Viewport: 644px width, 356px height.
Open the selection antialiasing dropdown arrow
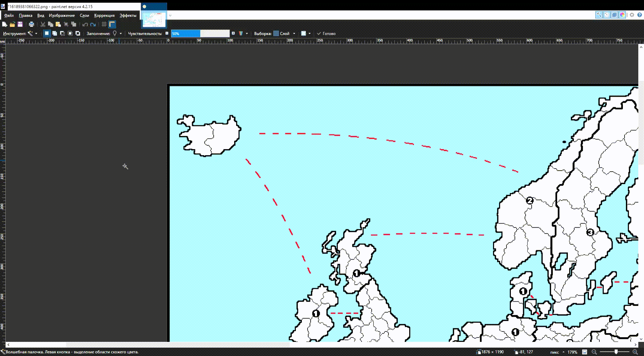(310, 33)
